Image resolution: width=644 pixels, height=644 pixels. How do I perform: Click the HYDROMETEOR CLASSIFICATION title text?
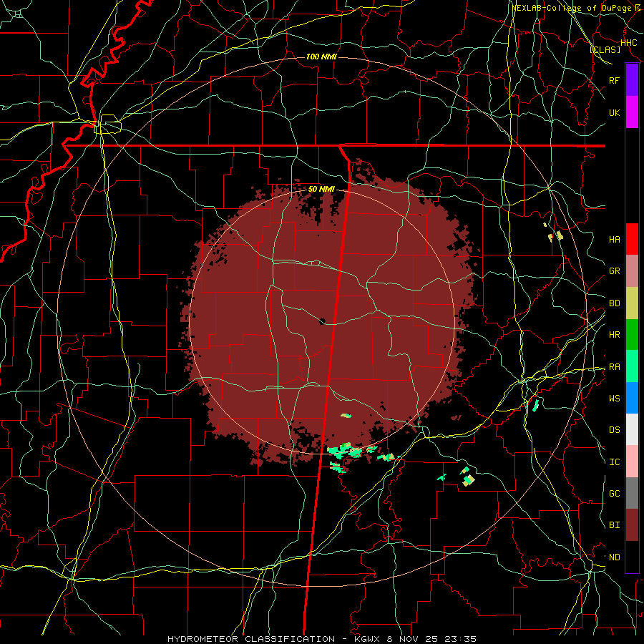[251, 639]
